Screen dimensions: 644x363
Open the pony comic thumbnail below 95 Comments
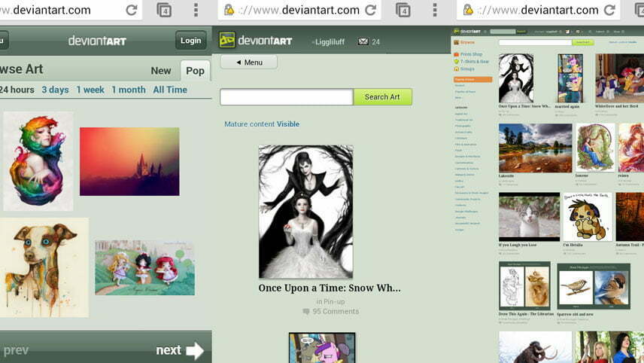tap(322, 348)
